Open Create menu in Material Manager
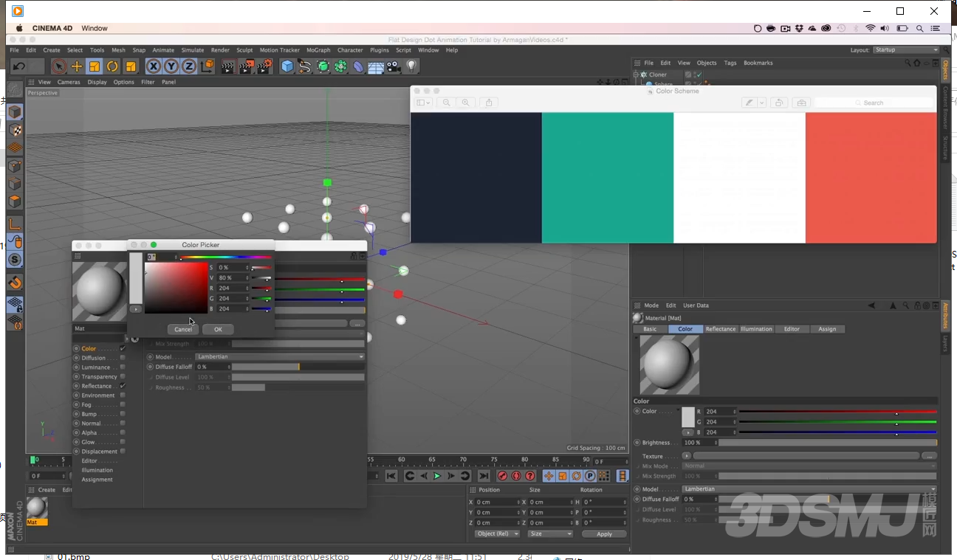957x560 pixels. click(47, 490)
